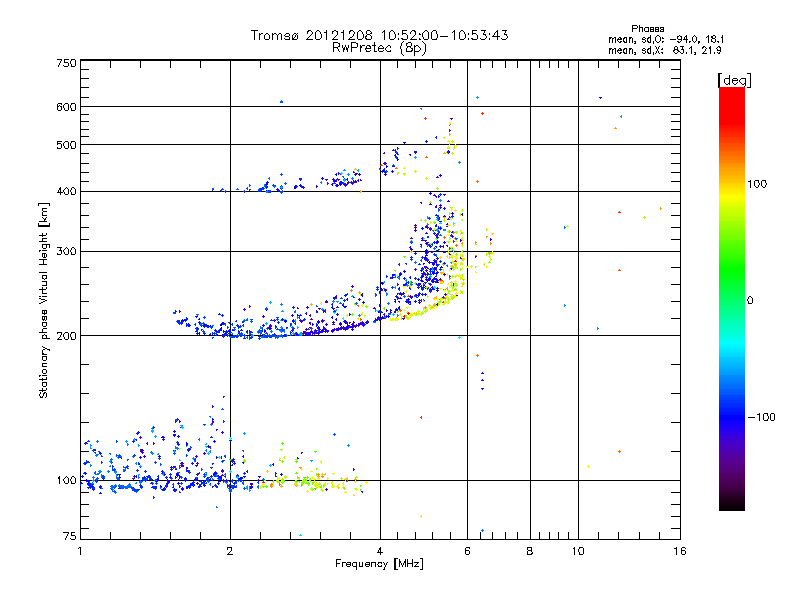The image size is (800, 600).
Task: Click the y-axis '200' tick label
Action: [x=66, y=336]
